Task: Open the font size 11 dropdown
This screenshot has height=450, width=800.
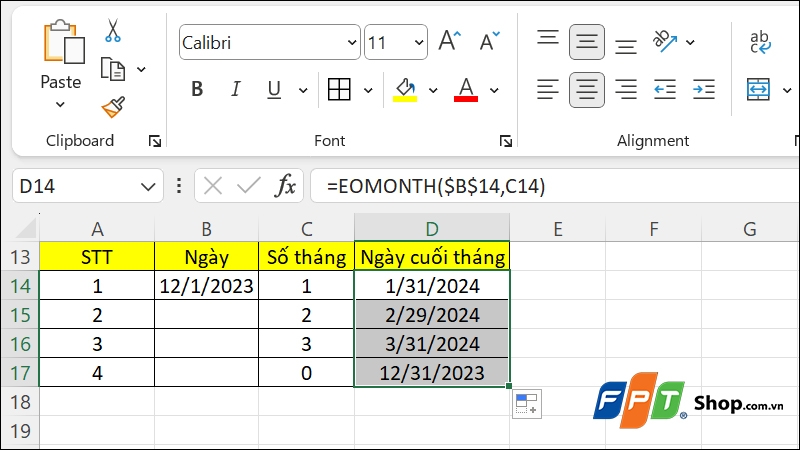Action: 418,42
